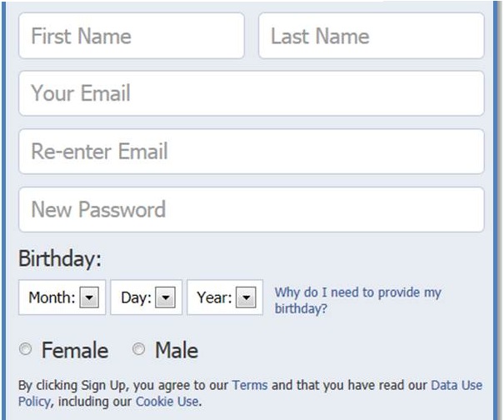504x420 pixels.
Task: Click into the Your Email field
Action: pyautogui.click(x=251, y=93)
